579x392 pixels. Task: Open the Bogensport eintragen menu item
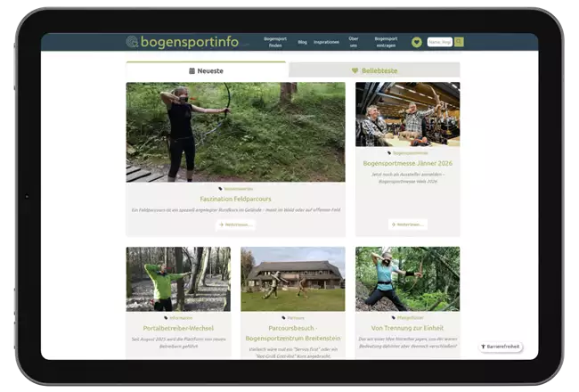coord(386,42)
